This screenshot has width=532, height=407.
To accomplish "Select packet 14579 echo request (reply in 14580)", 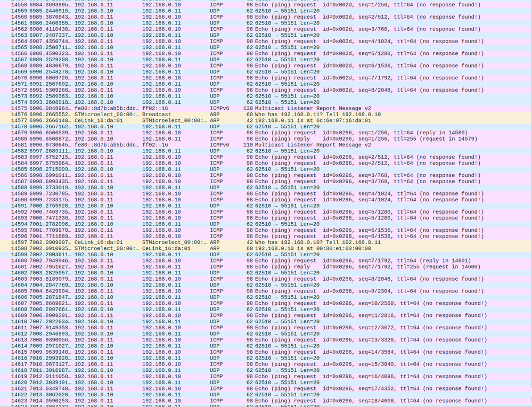I will [266, 133].
